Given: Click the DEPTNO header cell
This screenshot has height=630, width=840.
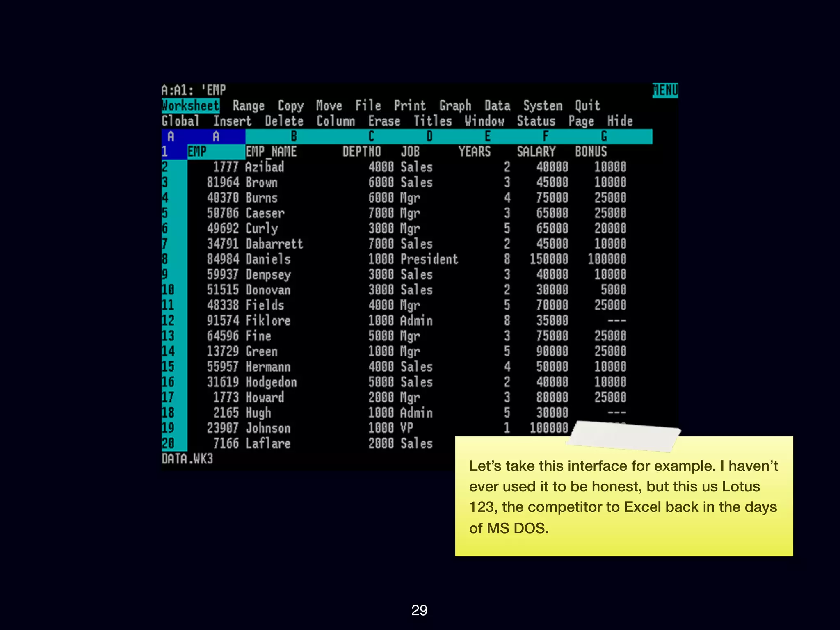Looking at the screenshot, I should [x=362, y=152].
